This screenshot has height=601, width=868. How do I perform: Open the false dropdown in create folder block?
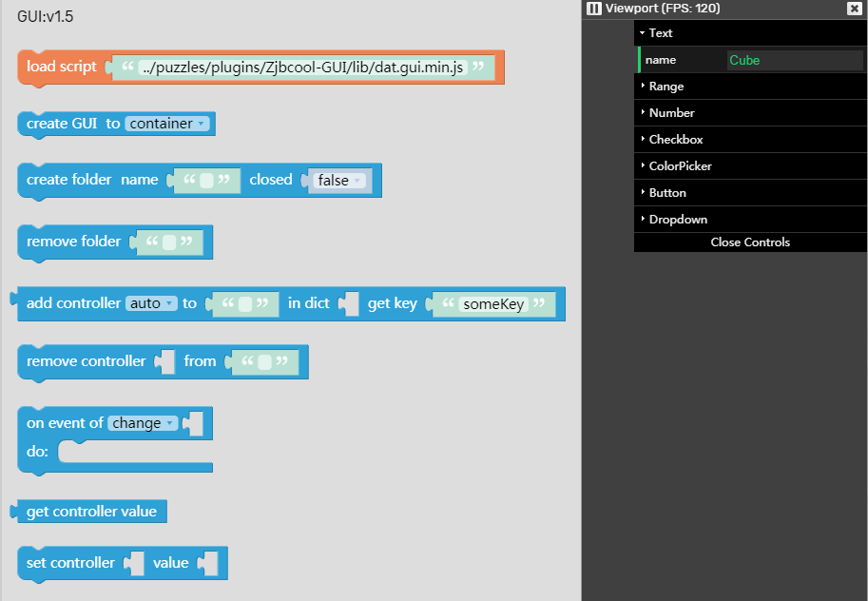339,181
